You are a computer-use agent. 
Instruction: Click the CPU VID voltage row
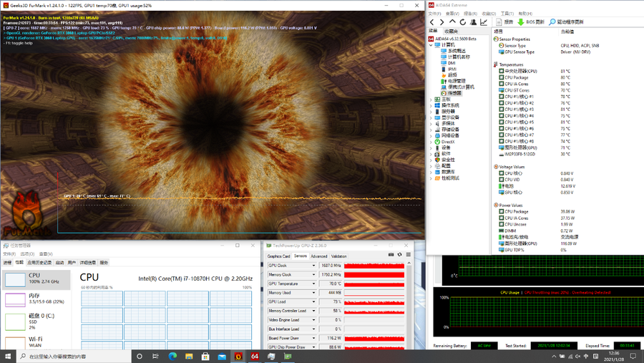[x=567, y=180]
